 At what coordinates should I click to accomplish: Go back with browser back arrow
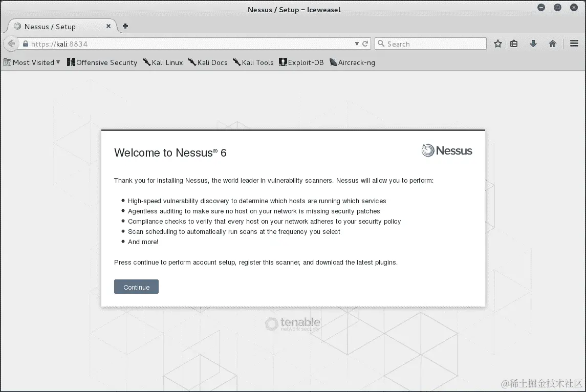pos(11,43)
